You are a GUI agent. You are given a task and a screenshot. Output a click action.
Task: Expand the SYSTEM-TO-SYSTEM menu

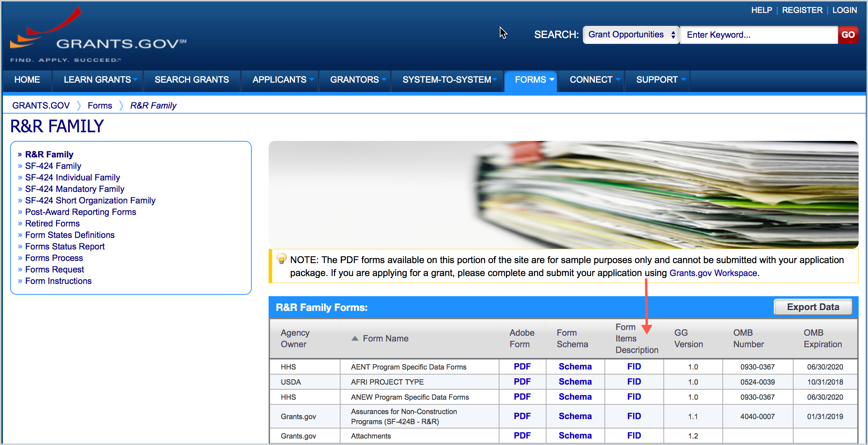pos(447,79)
